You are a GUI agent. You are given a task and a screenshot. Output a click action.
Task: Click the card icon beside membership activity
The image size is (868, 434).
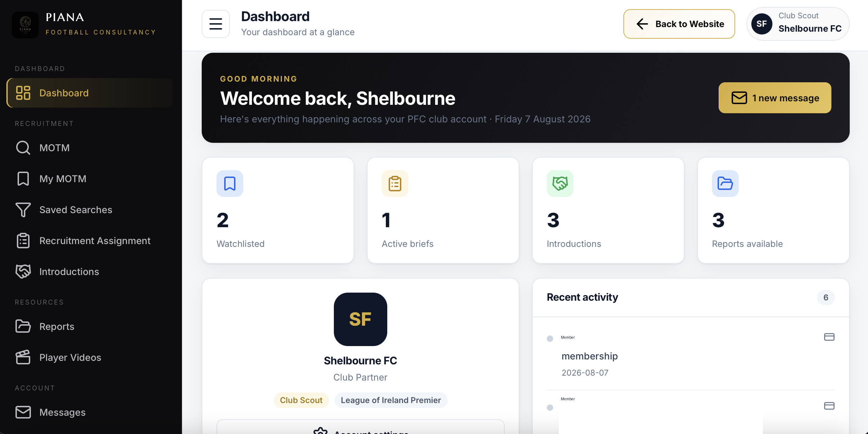point(829,337)
